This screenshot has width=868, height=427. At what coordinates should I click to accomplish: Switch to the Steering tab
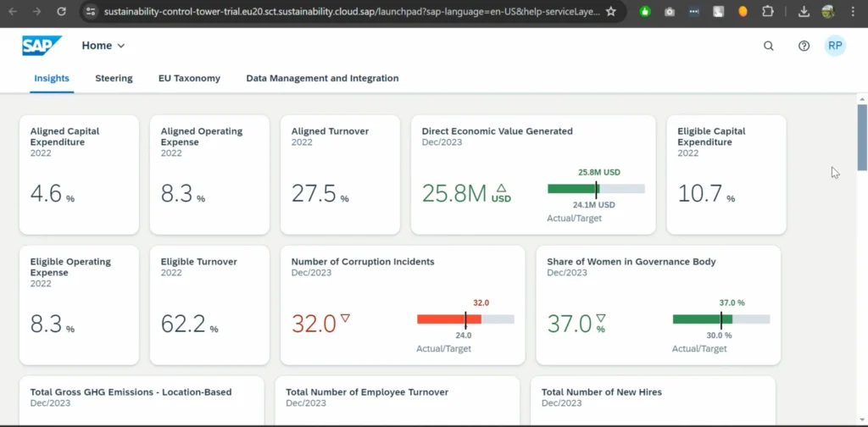point(114,79)
